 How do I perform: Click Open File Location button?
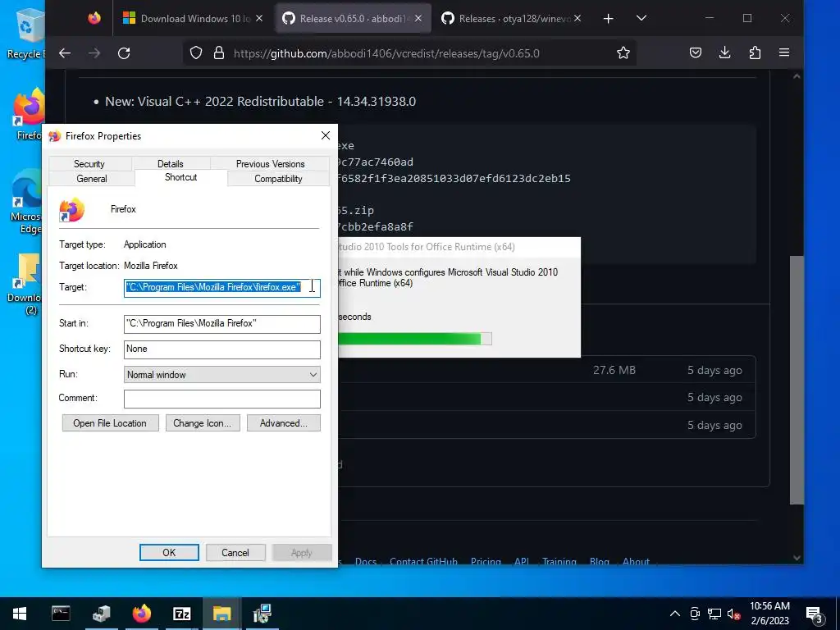click(110, 423)
